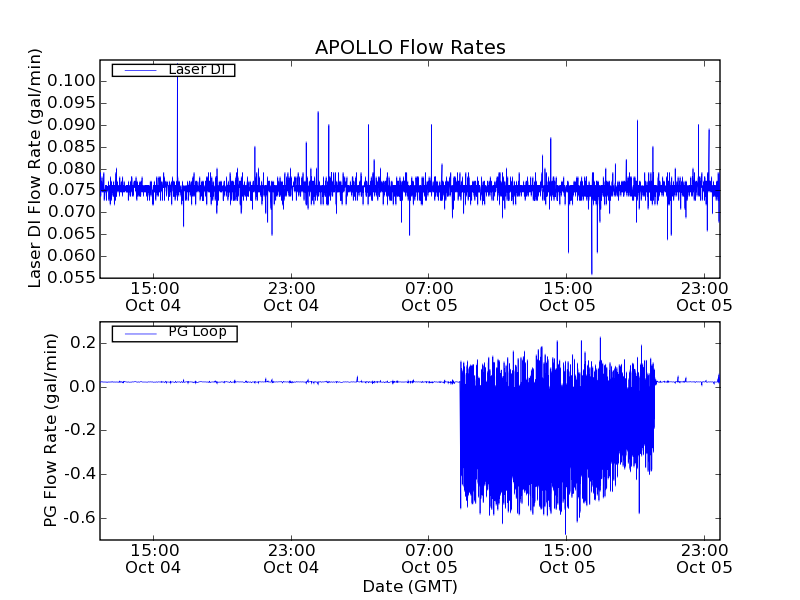Click the 0.080 tick label on the top chart

71,168
